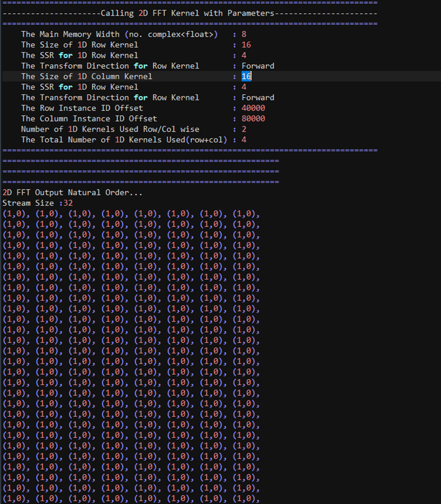
Task: Click 'The Row Instance ID Offset' label
Action: tap(82, 108)
